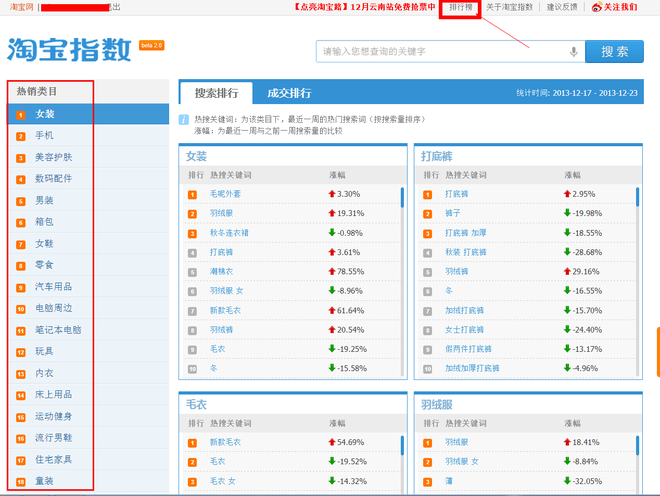
Task: Click keyword 毛呢外套 in 女装 table
Action: pyautogui.click(x=225, y=194)
